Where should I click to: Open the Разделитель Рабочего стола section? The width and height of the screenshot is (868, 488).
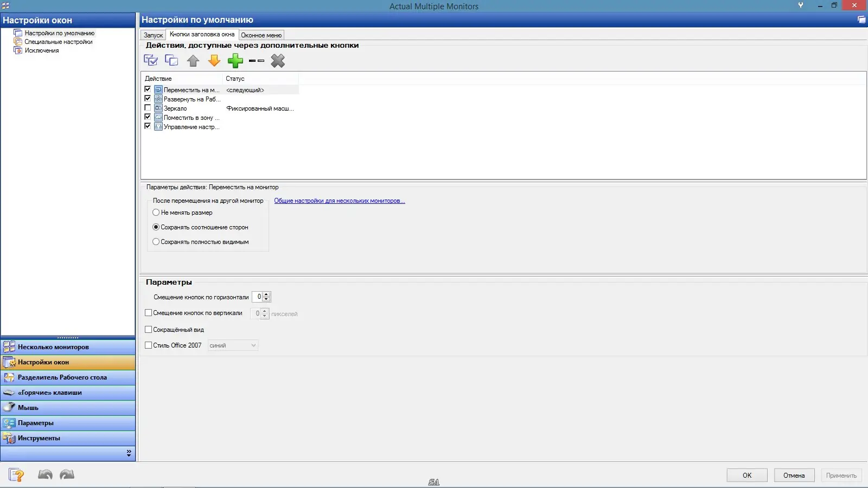coord(68,377)
